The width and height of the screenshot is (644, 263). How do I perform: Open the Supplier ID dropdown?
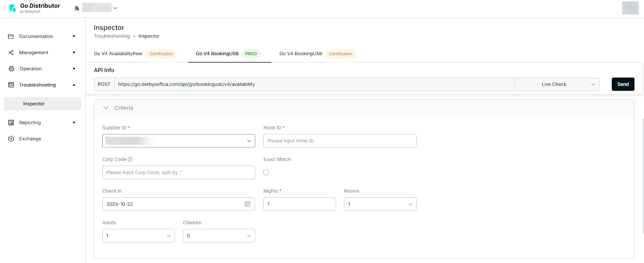(179, 141)
